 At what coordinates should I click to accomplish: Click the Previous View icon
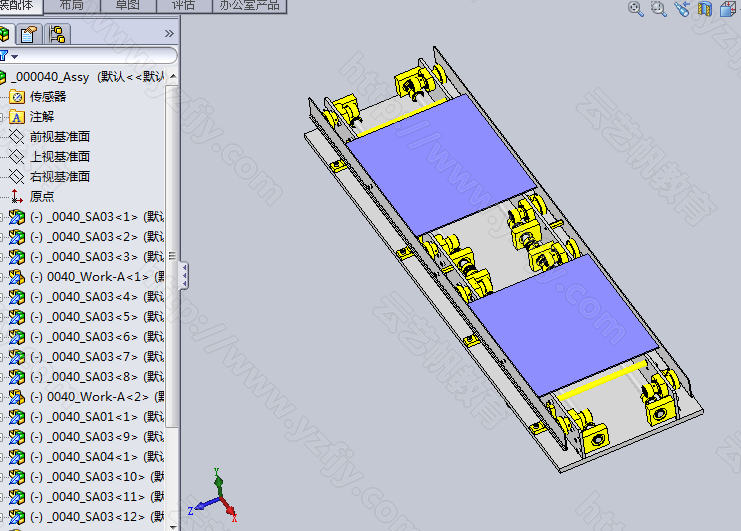click(x=682, y=9)
